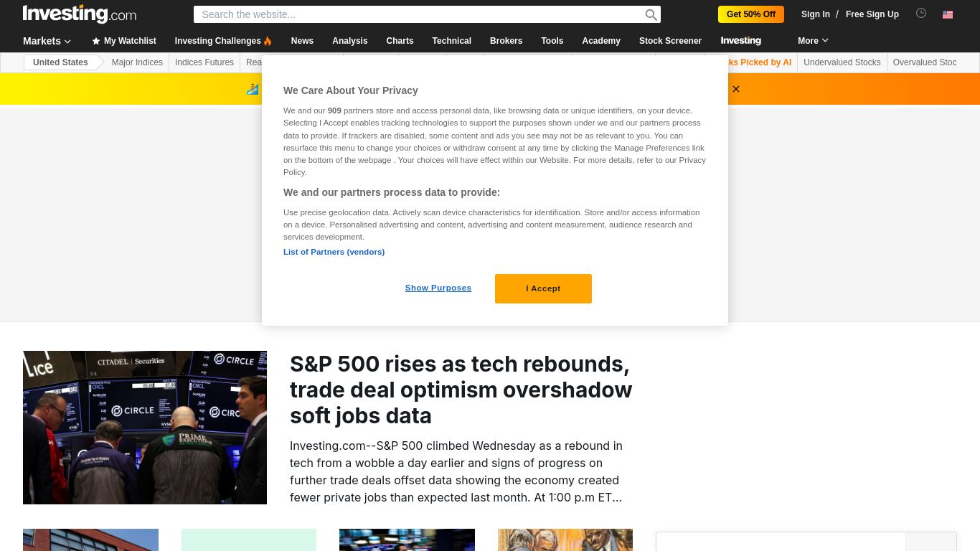
Task: Open Overvalued Stocks link
Action: (924, 62)
